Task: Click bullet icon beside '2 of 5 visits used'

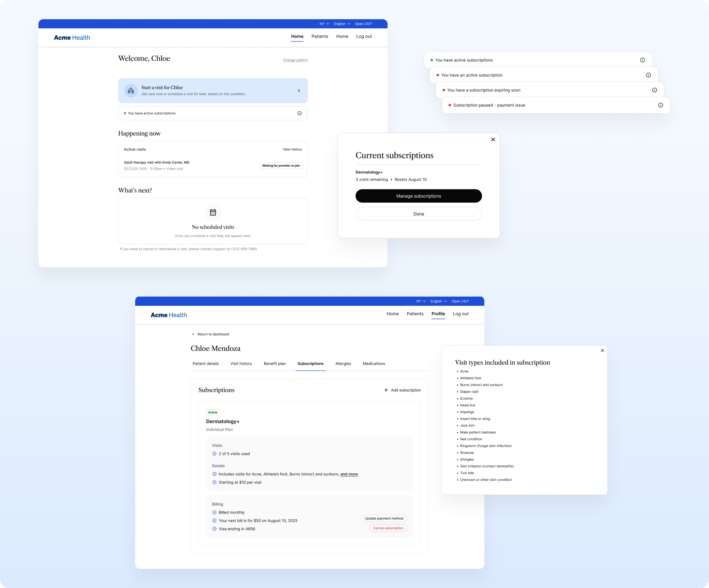Action: click(x=214, y=454)
